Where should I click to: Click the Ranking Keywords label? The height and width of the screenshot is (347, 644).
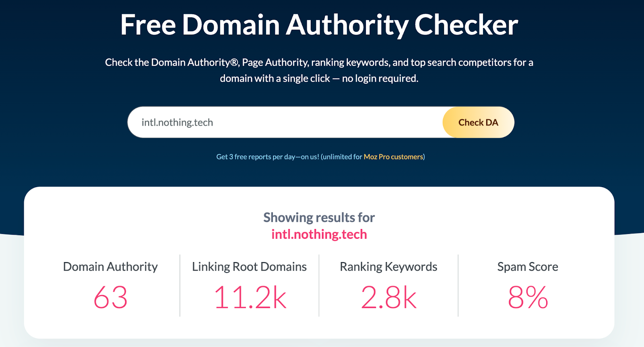388,266
